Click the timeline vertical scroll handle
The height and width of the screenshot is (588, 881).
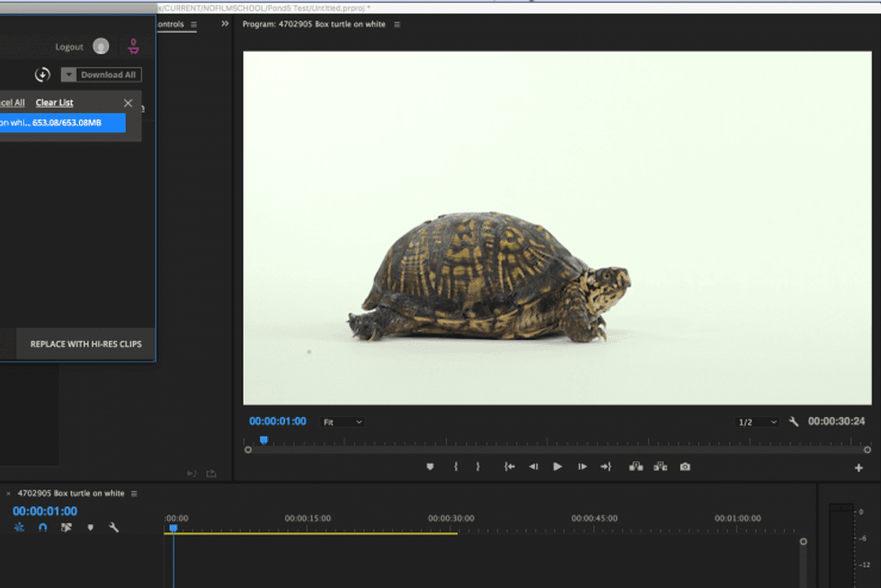(804, 541)
